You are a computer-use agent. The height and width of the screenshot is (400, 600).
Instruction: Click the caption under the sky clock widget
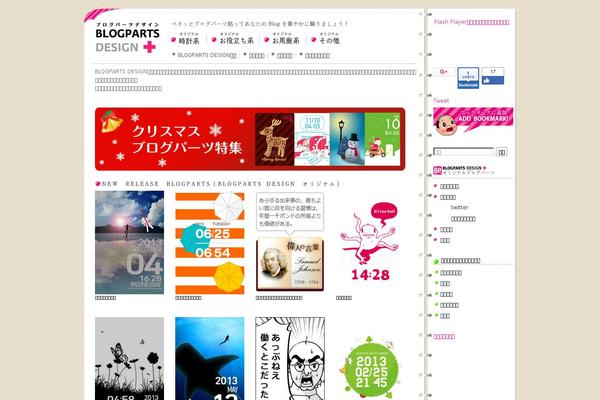(x=105, y=298)
